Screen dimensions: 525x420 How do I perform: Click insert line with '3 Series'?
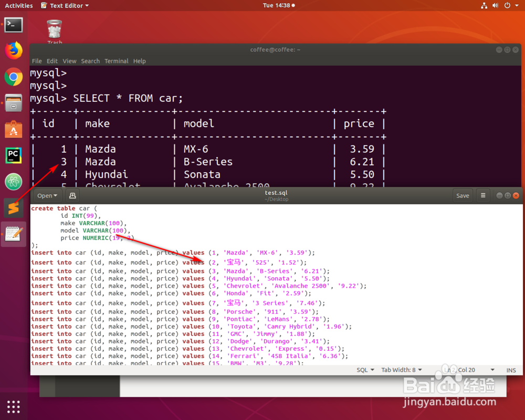coord(178,303)
